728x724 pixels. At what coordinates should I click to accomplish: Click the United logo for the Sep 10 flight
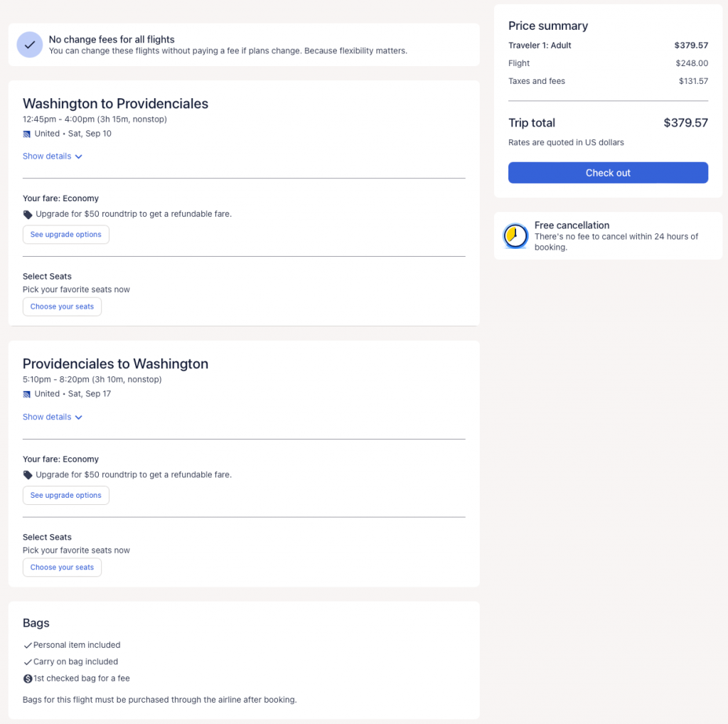27,134
